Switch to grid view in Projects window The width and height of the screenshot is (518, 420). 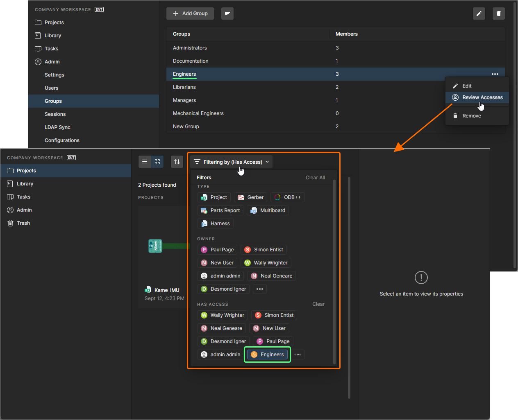[x=157, y=162]
